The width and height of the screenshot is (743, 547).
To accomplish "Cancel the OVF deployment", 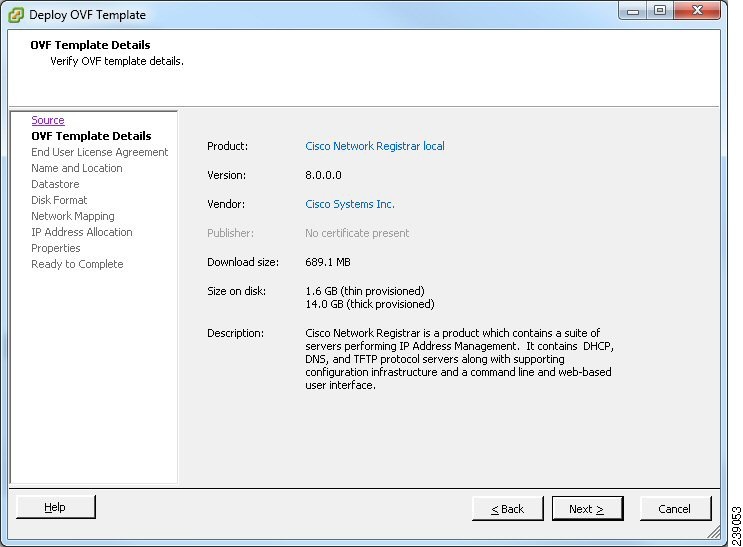I will click(x=675, y=509).
